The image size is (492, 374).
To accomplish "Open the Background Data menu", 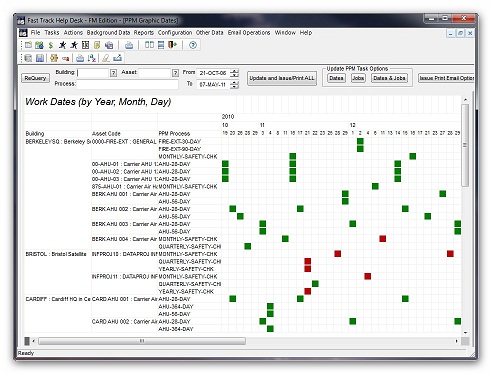I will click(x=108, y=33).
